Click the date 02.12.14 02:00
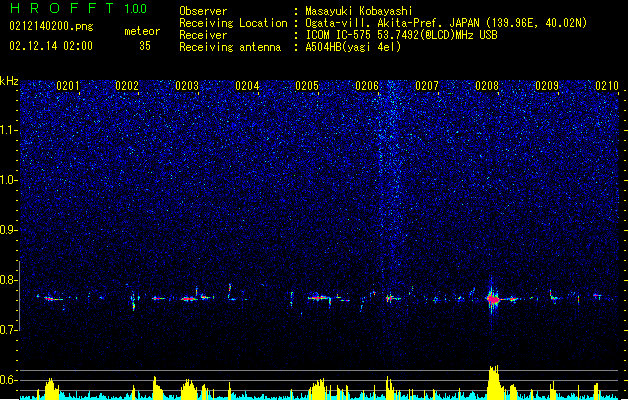629x400 pixels. (x=51, y=46)
